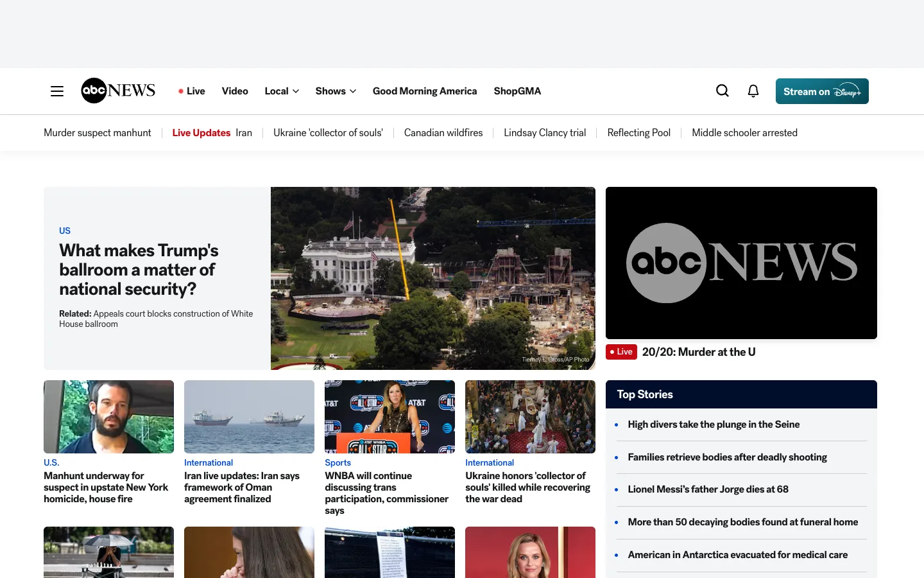924x578 pixels.
Task: Click the red Live badge under video
Action: [621, 352]
